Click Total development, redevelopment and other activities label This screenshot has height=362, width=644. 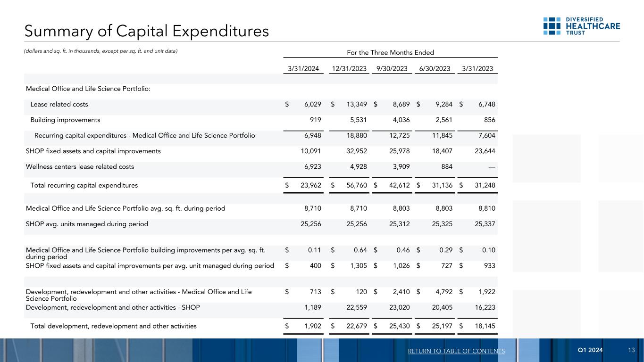(113, 326)
